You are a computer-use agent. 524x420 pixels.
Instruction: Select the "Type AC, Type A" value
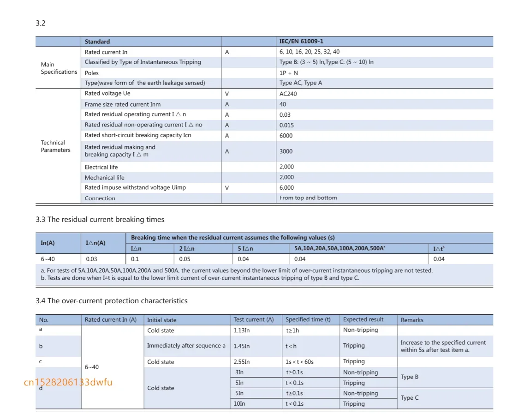(300, 83)
